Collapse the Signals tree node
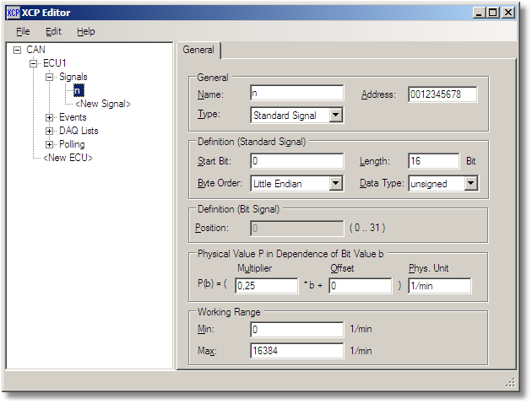532x404 pixels. pos(50,77)
